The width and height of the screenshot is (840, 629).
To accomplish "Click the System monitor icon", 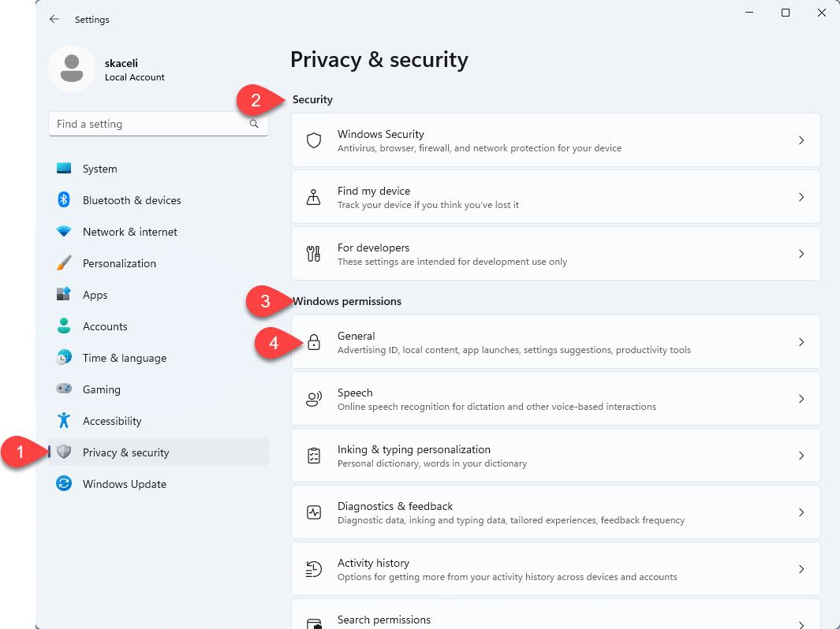I will (x=64, y=169).
